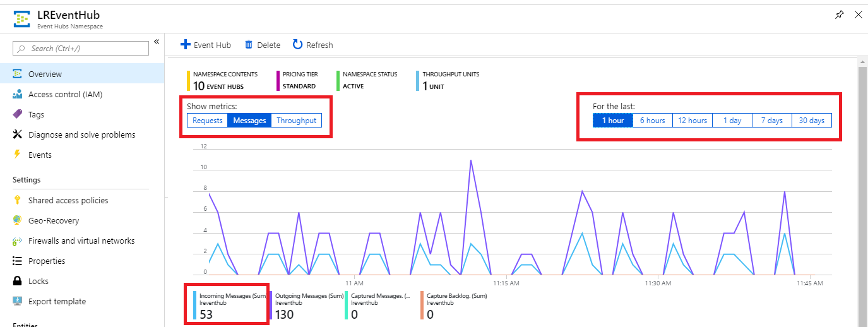Switch metrics view to Throughput
Image resolution: width=868 pixels, height=327 pixels.
pyautogui.click(x=296, y=121)
